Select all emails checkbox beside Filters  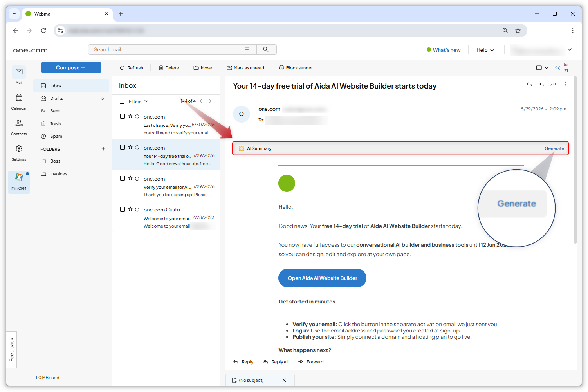122,101
